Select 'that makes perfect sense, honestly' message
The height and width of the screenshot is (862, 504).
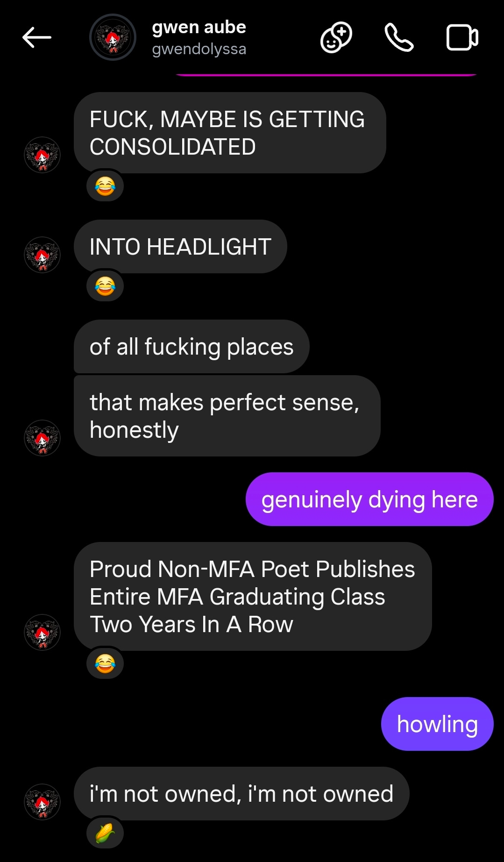[227, 416]
